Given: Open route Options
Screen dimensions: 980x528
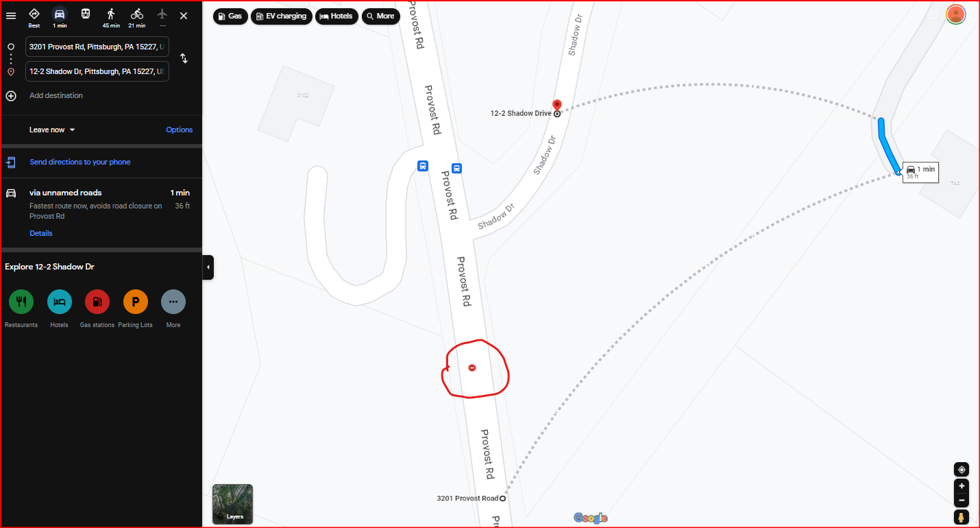Looking at the screenshot, I should pos(180,130).
